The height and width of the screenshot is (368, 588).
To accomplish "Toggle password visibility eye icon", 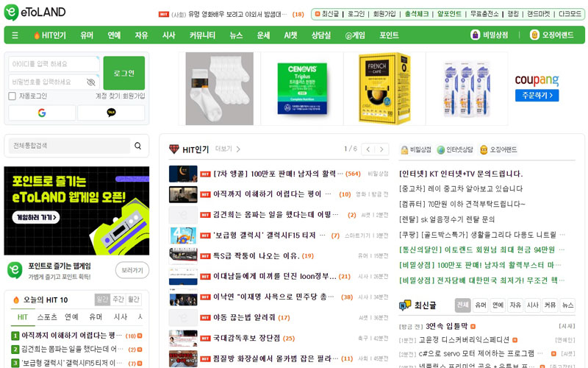I will pos(90,82).
